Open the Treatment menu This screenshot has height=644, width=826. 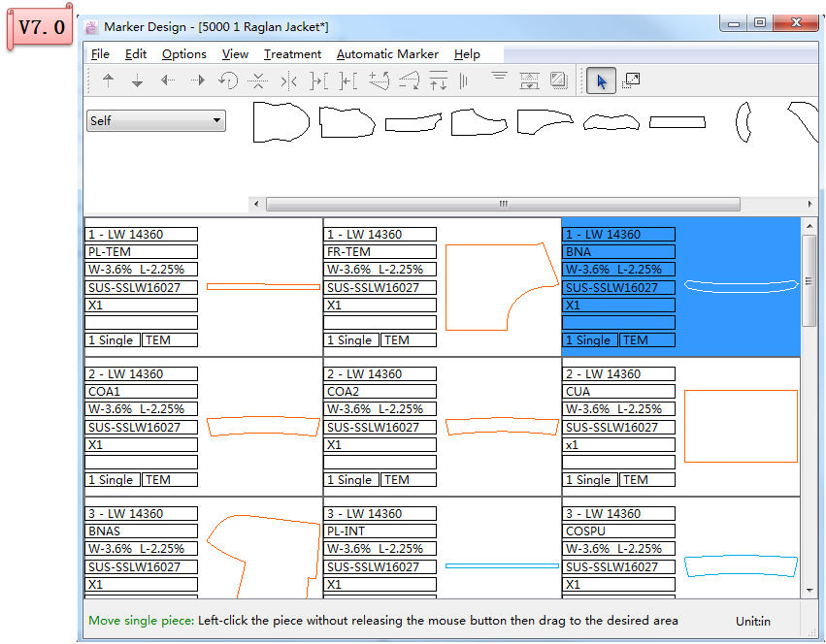click(x=292, y=54)
